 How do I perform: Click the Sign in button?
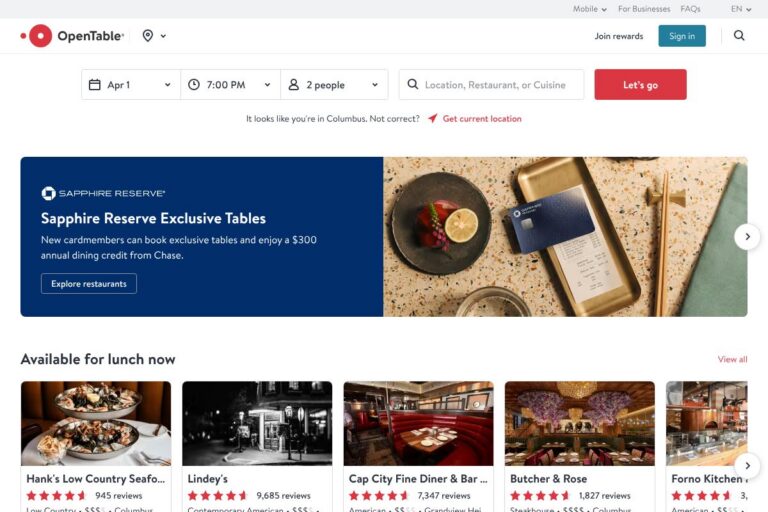[x=681, y=36]
